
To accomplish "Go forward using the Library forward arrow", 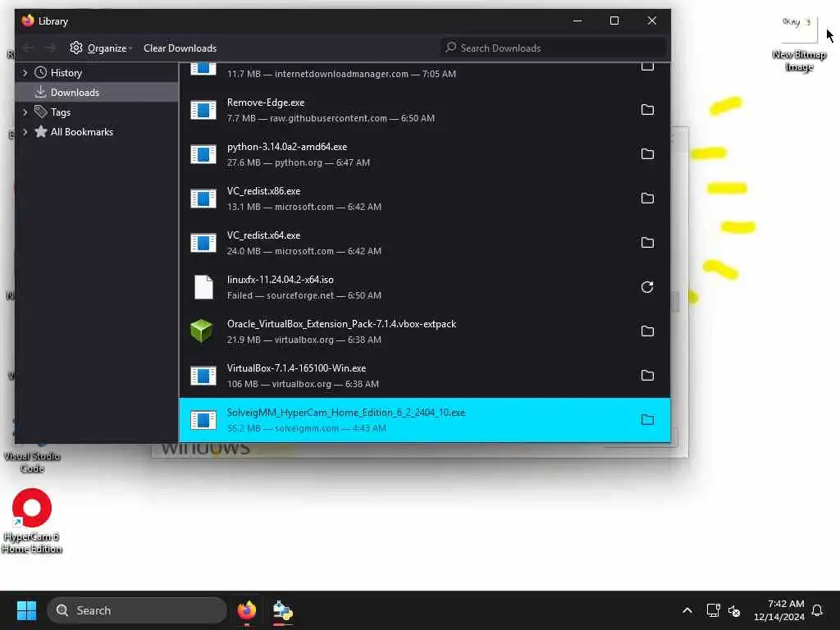I will click(50, 48).
